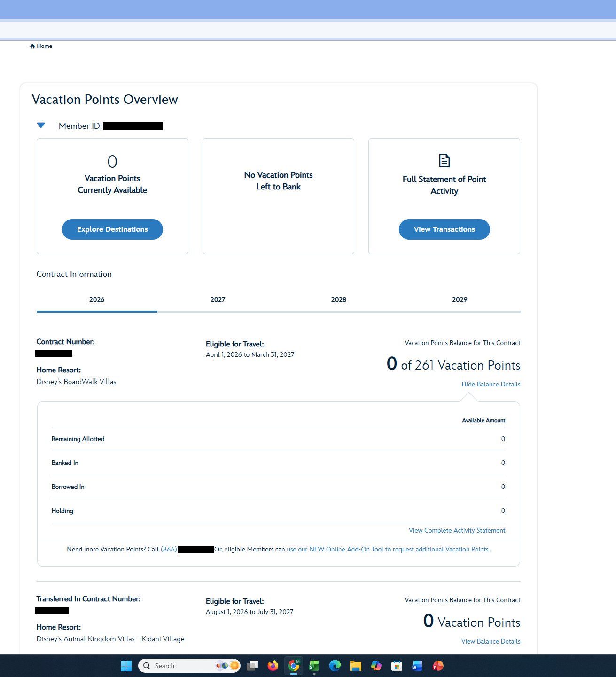This screenshot has height=677, width=616.
Task: Click the 'Borrowed In' row label
Action: (x=68, y=487)
